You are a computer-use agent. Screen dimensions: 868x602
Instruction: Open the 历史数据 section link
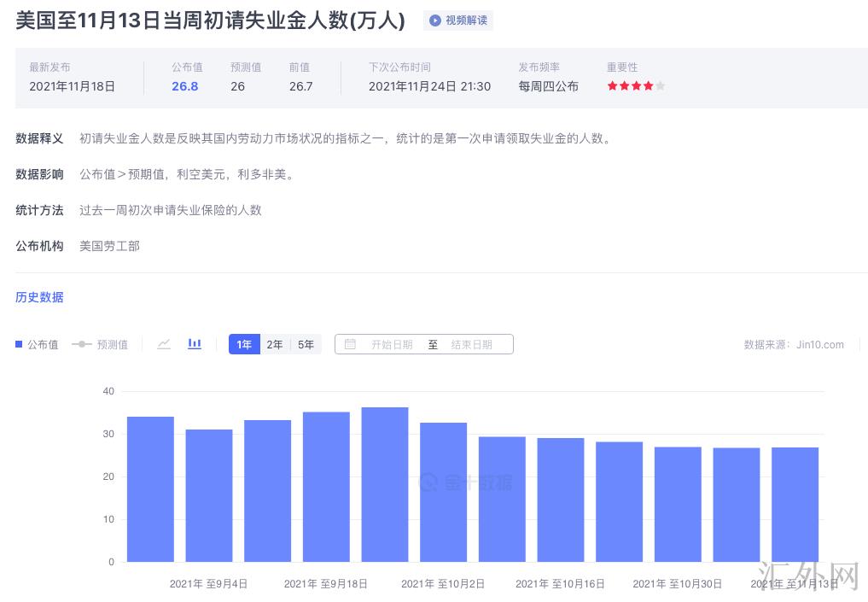tap(39, 297)
